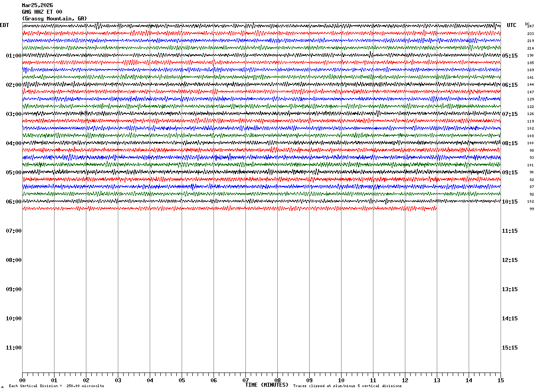
Task: Click the UTC timezone label
Action: [x=512, y=25]
